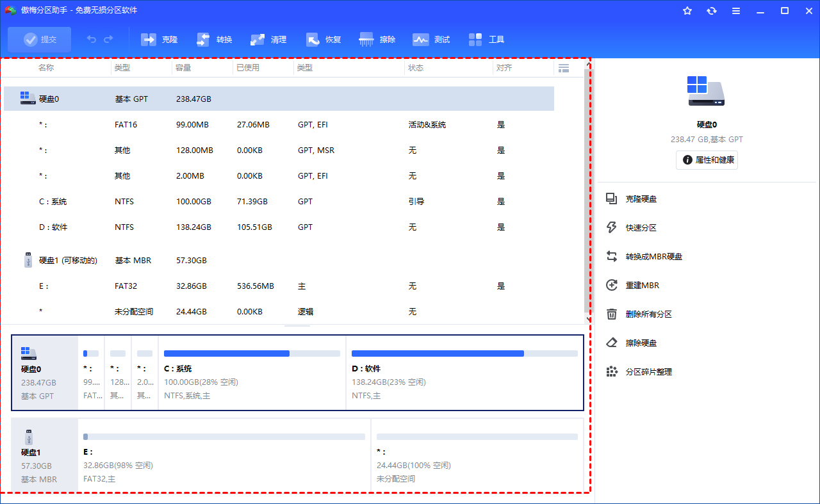Click the 提交 (Submit) button
The image size is (820, 504).
pyautogui.click(x=40, y=40)
